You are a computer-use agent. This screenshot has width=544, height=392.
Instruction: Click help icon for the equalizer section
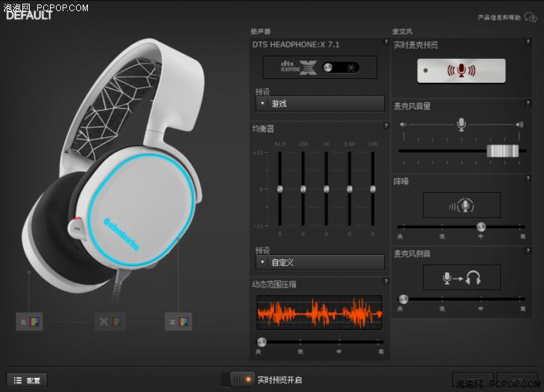(386, 126)
